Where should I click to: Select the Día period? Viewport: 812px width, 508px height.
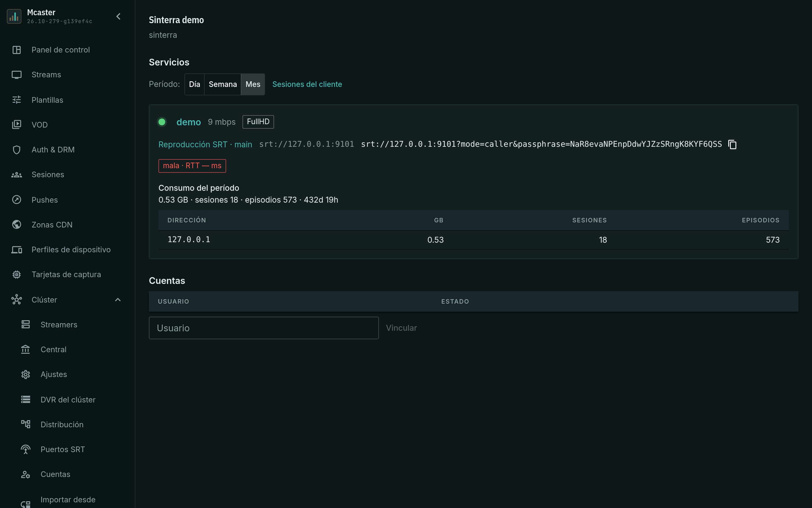[x=194, y=84]
